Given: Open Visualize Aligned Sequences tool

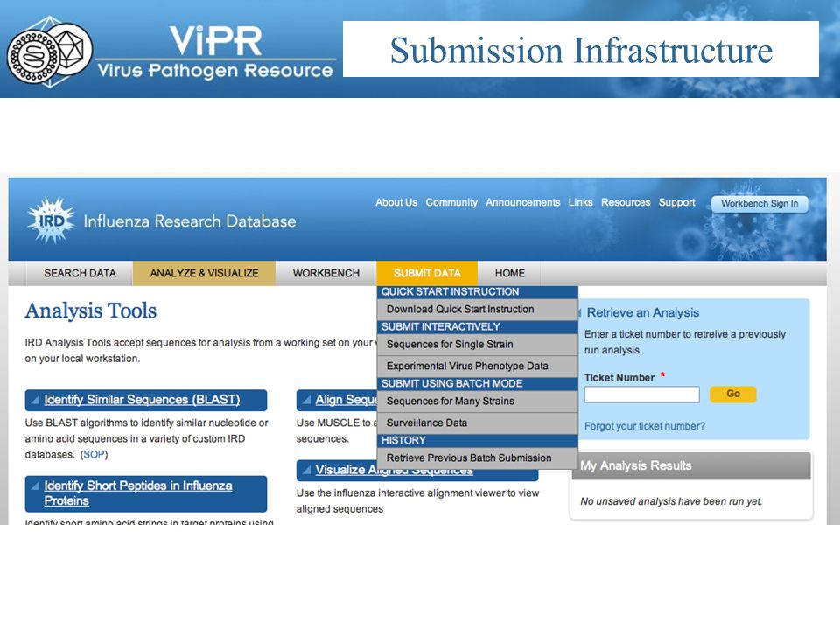Looking at the screenshot, I should [x=394, y=470].
